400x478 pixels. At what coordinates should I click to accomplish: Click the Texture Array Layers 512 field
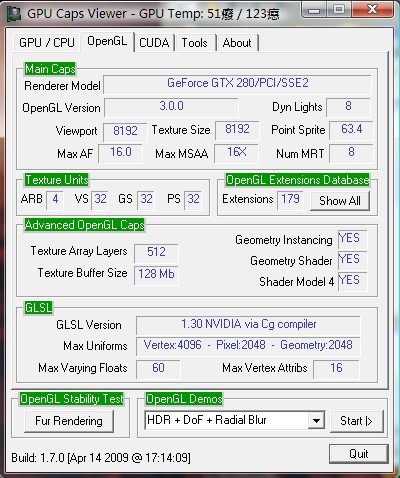coord(156,253)
